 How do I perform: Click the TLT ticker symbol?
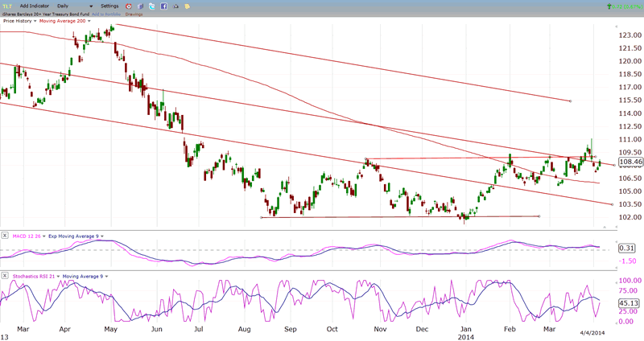[7, 6]
